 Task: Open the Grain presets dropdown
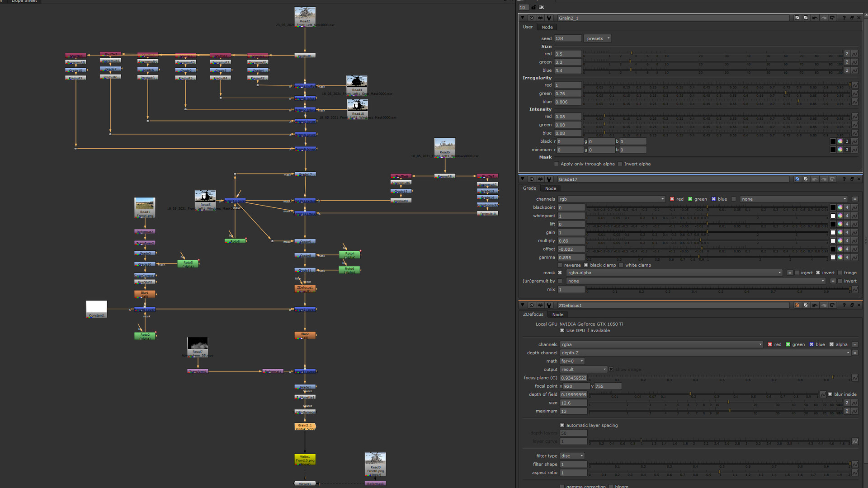pos(598,38)
